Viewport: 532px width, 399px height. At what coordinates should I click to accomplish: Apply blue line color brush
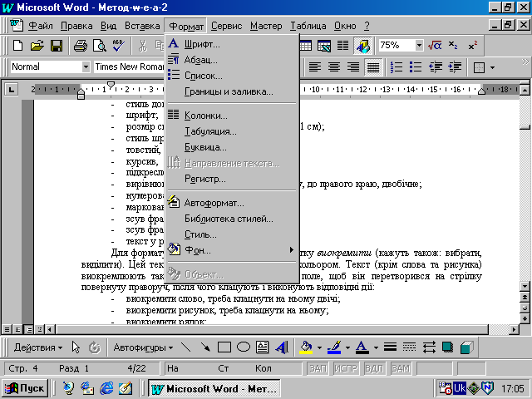[334, 347]
